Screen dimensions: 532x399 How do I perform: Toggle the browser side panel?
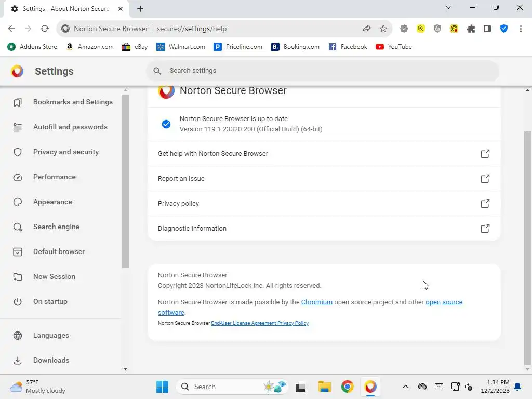click(487, 29)
